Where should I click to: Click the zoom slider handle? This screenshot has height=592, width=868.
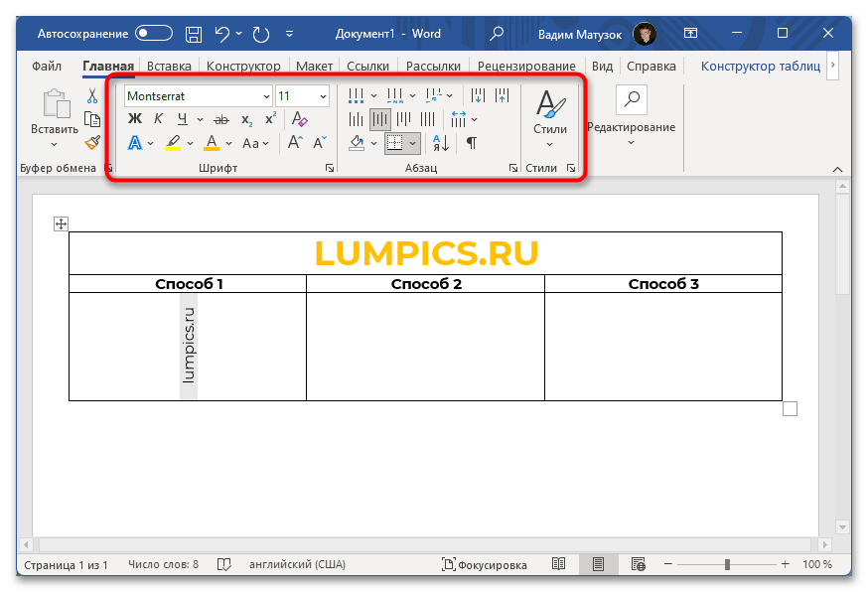(x=727, y=564)
